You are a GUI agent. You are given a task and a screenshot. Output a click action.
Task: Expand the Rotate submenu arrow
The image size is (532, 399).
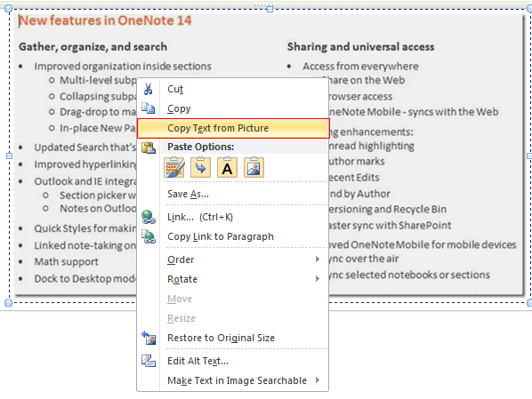[318, 279]
